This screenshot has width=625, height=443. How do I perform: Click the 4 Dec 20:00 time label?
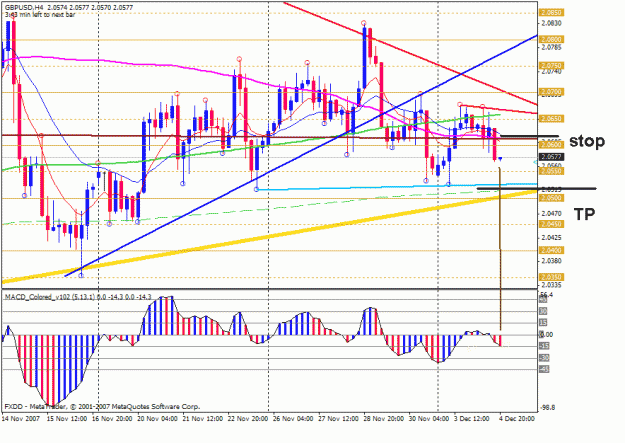tap(517, 419)
